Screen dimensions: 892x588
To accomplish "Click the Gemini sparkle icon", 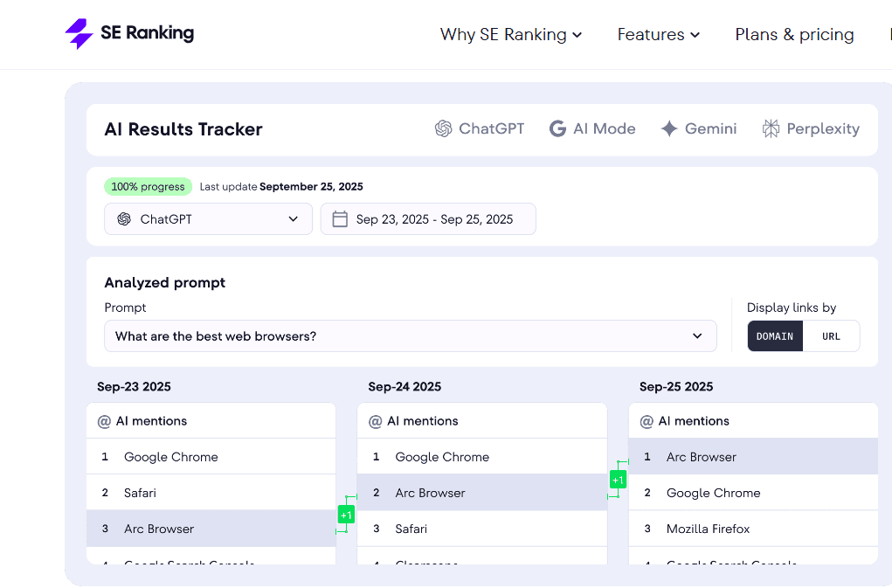I will (669, 128).
